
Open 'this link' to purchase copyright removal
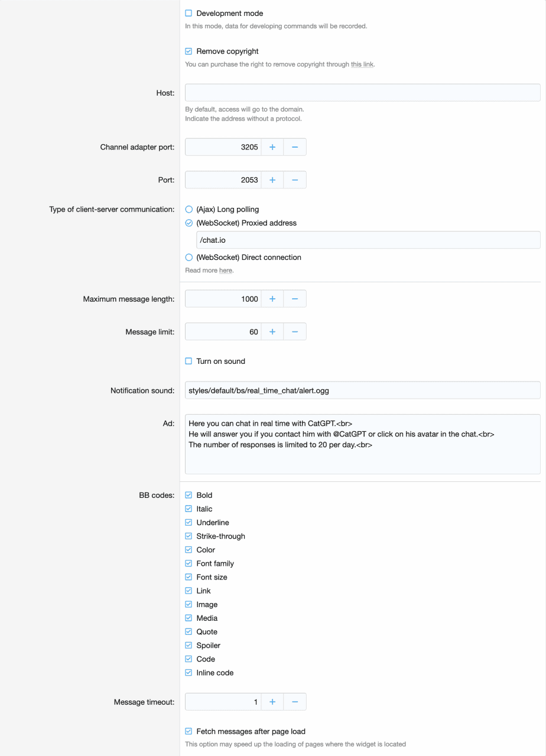(362, 64)
